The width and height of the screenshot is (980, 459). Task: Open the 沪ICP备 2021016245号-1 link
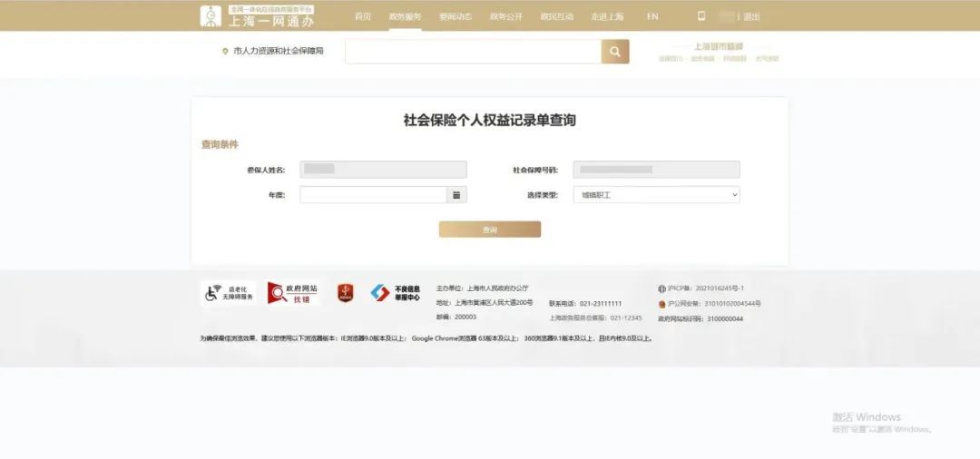coord(706,288)
